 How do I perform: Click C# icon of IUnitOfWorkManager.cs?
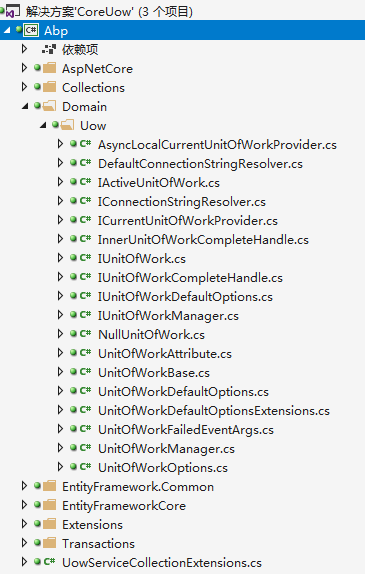[x=85, y=315]
